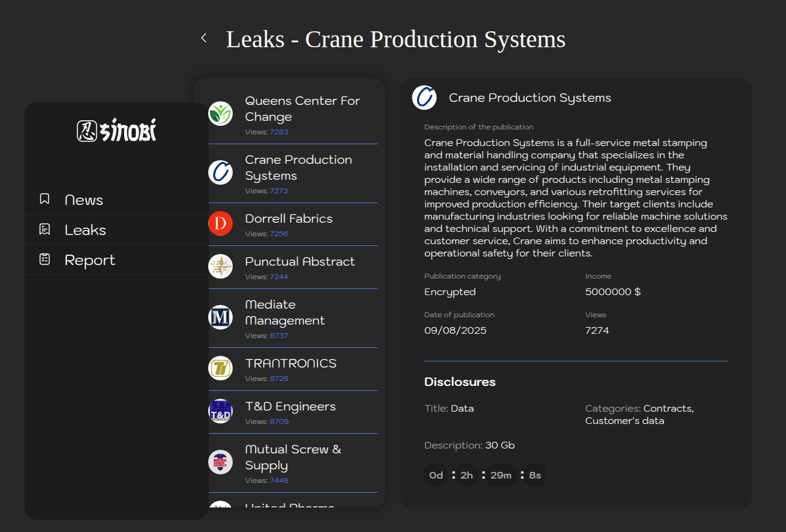Select the Queens Center For Change leaf logo
This screenshot has height=532, width=786.
click(x=220, y=114)
